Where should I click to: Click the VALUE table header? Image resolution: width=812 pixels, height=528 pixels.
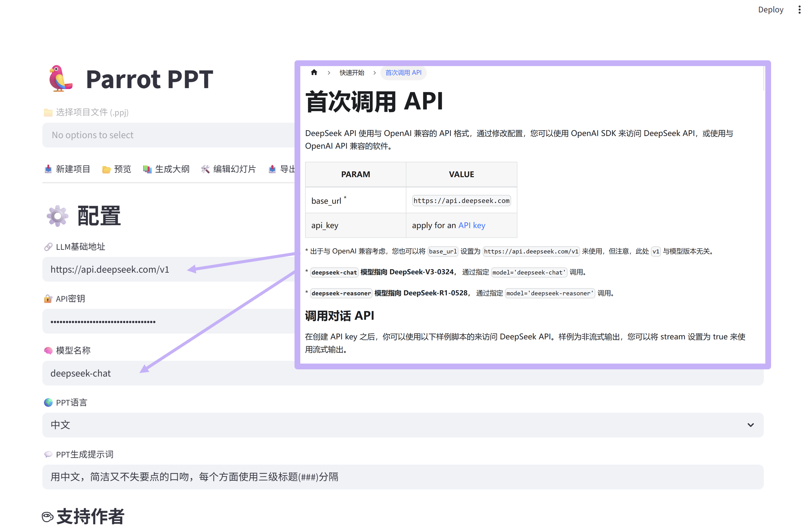(461, 174)
